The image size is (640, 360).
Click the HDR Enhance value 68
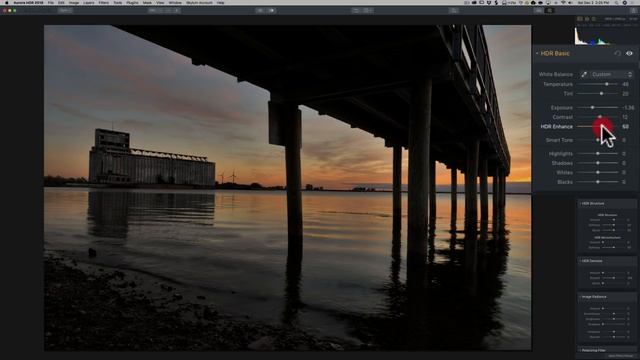[625, 127]
